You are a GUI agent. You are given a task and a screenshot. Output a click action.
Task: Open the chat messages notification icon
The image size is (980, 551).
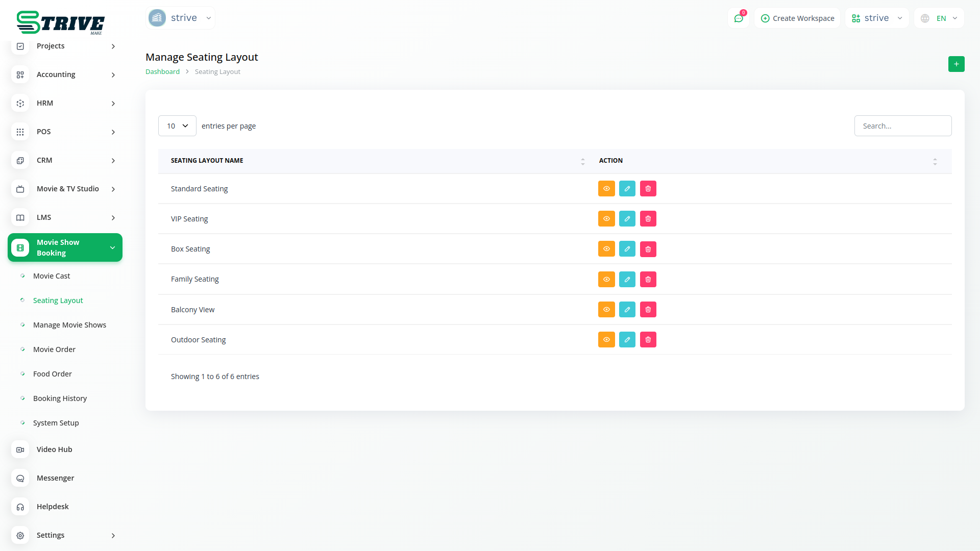coord(738,18)
